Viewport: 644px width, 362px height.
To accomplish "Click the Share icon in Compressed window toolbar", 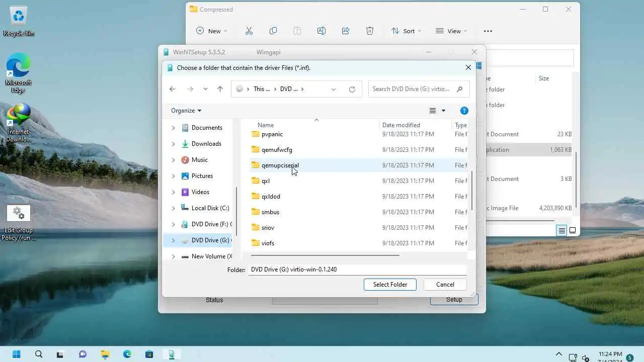I will tap(346, 31).
